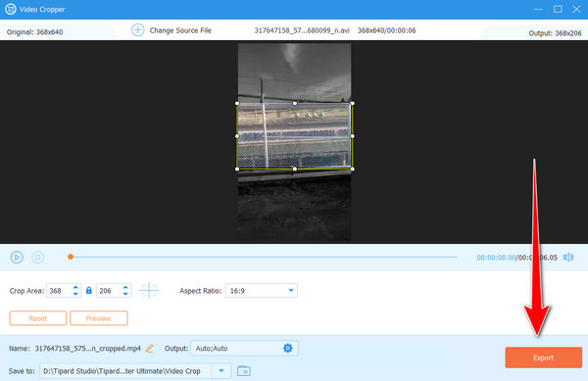Click the Reset button

click(38, 318)
